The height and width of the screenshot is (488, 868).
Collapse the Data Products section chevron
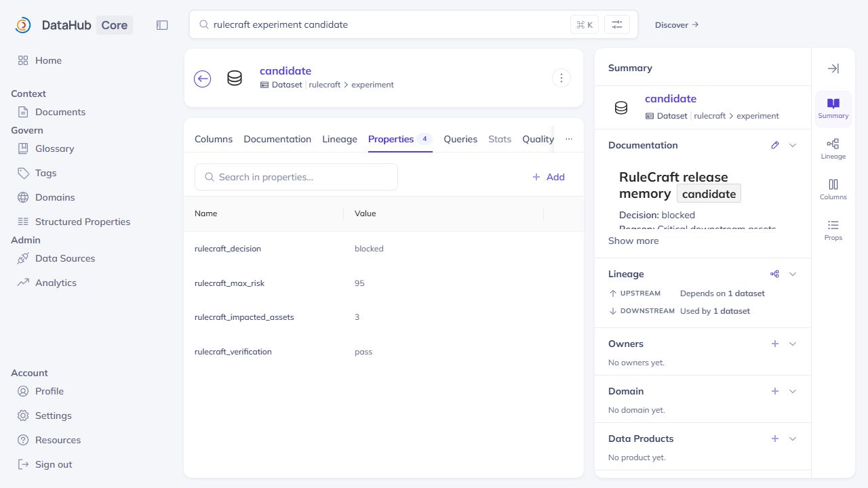click(x=793, y=439)
